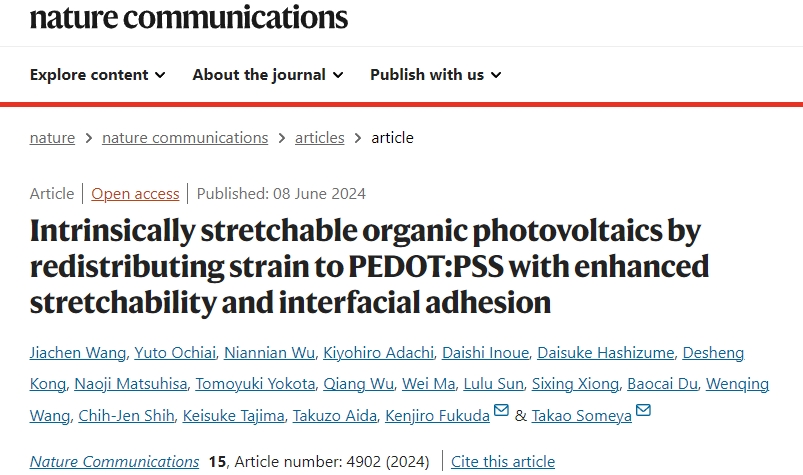Screen dimensions: 803x475
Task: Open author Jiachen Wang's profile
Action: click(78, 353)
